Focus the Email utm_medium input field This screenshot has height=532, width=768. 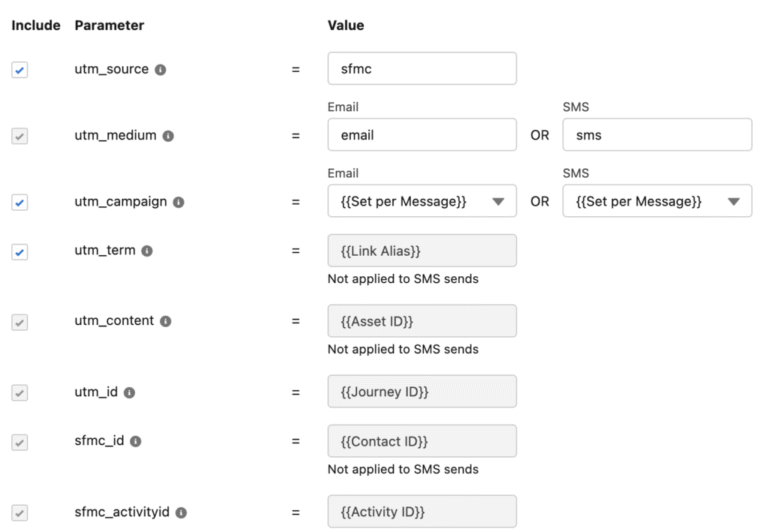coord(421,135)
